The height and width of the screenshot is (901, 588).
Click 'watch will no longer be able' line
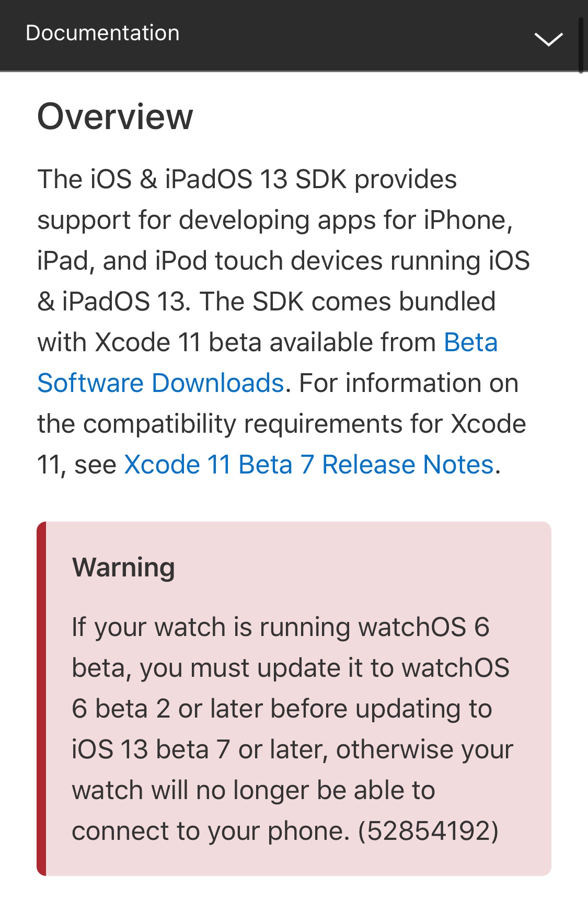253,790
